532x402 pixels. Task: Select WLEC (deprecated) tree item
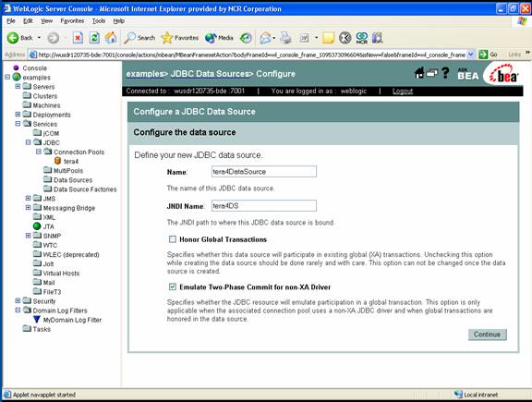[71, 254]
